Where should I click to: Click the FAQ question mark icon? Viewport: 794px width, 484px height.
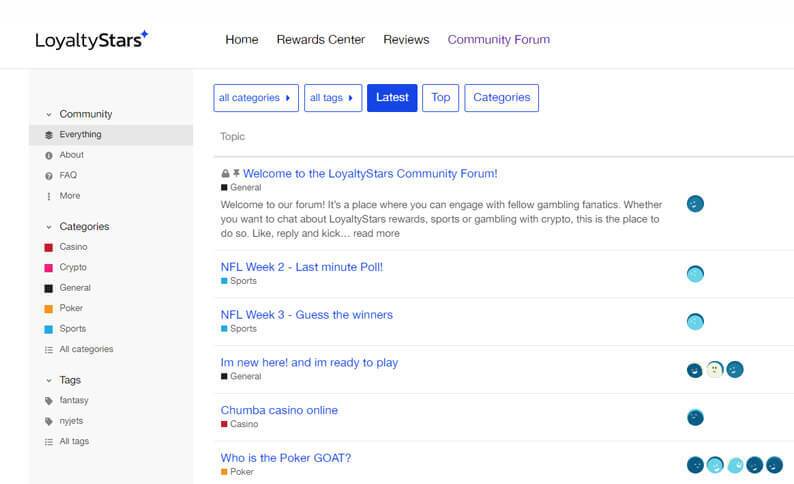(49, 176)
